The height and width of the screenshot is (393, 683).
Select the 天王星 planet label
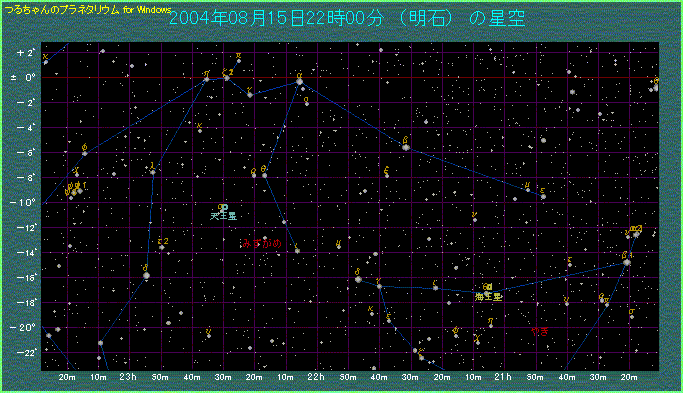coord(223,216)
